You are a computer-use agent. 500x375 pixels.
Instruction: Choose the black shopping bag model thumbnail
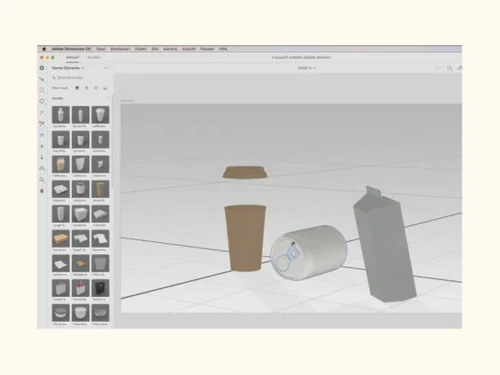click(x=100, y=288)
